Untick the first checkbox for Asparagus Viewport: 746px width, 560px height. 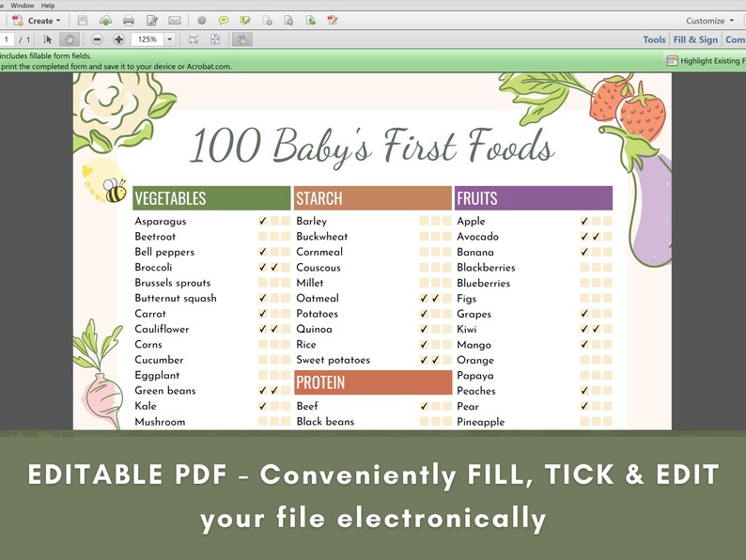(263, 221)
